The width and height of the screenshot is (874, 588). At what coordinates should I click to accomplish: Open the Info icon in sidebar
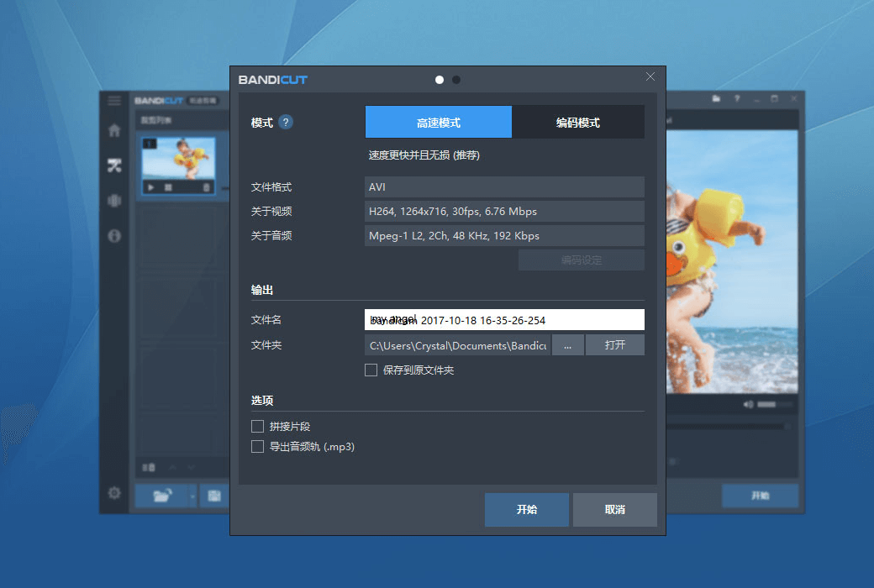click(x=114, y=236)
